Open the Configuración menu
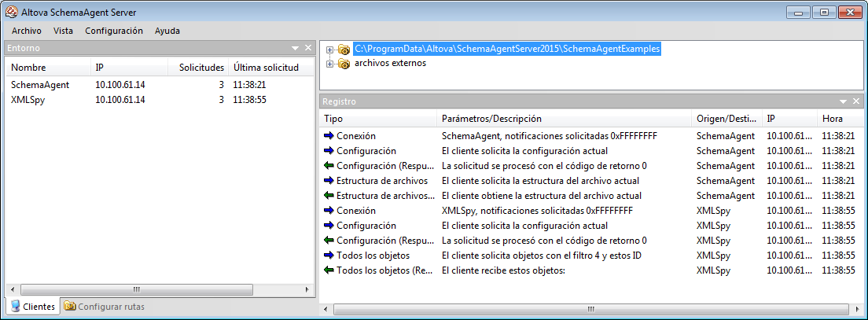This screenshot has width=868, height=320. (114, 31)
